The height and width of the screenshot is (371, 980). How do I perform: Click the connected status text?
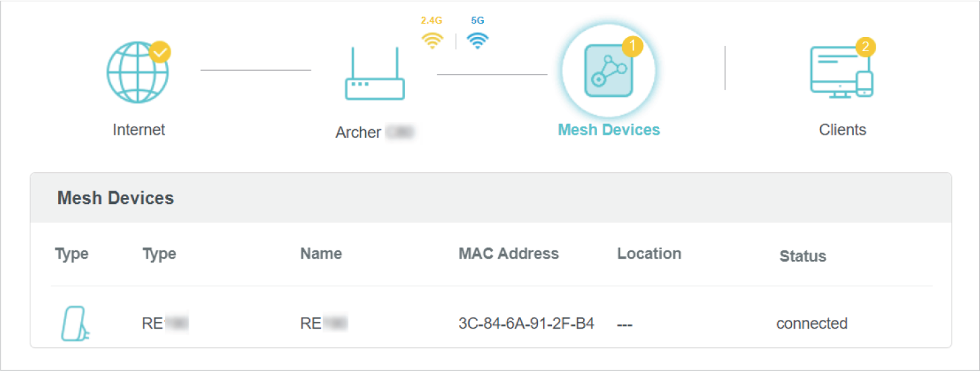click(811, 324)
